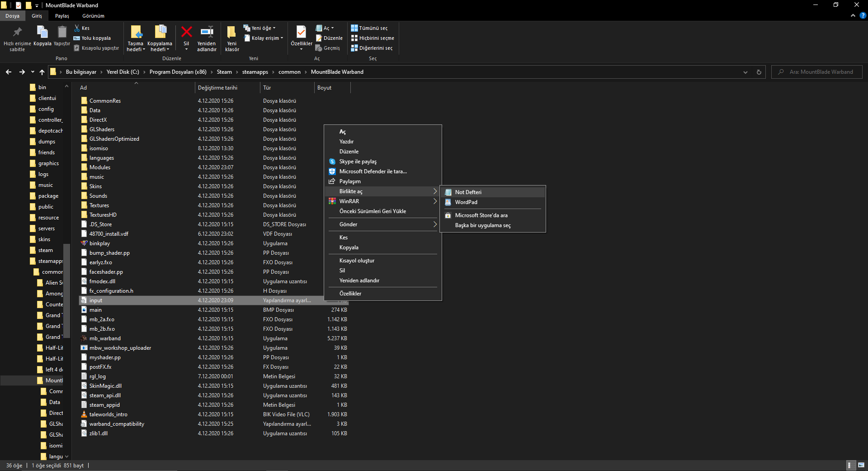The height and width of the screenshot is (471, 868).
Task: Create a new folder with Yeni klasör
Action: (232, 38)
